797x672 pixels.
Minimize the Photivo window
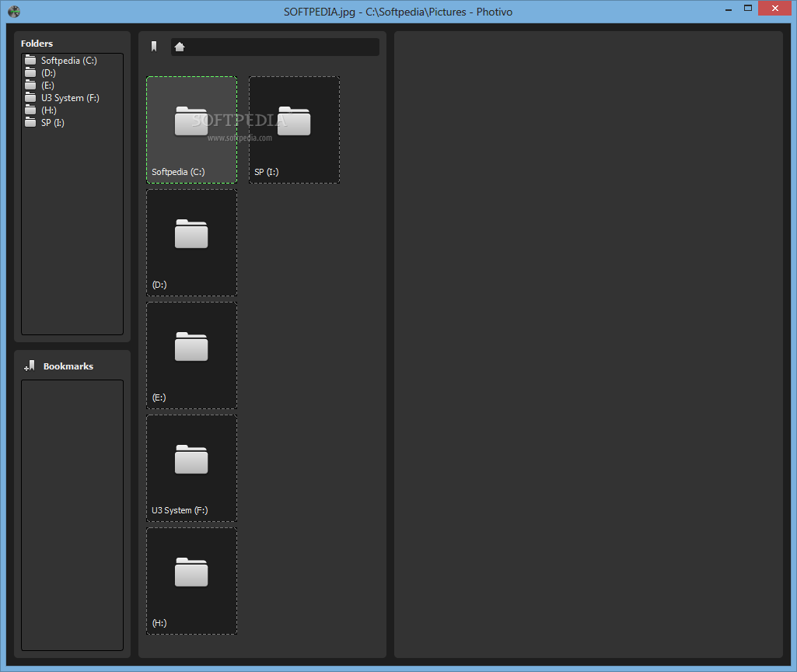click(729, 9)
